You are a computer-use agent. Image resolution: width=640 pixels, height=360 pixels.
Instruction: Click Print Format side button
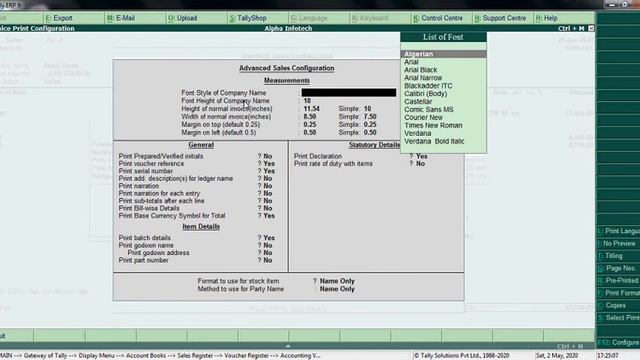pos(618,293)
